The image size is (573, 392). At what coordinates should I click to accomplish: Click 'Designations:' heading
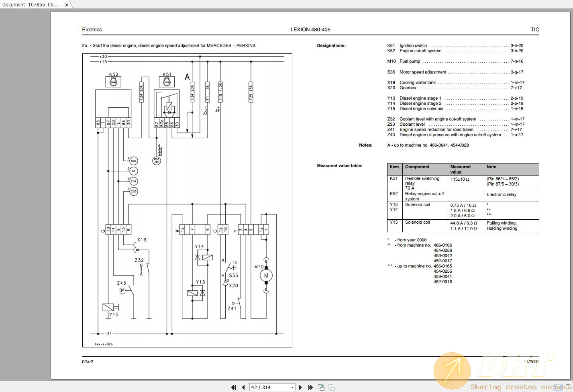331,45
